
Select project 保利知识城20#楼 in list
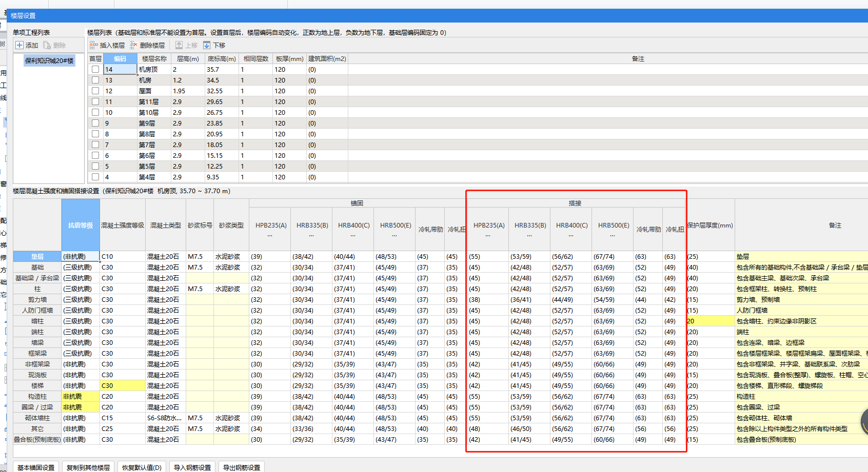point(49,60)
